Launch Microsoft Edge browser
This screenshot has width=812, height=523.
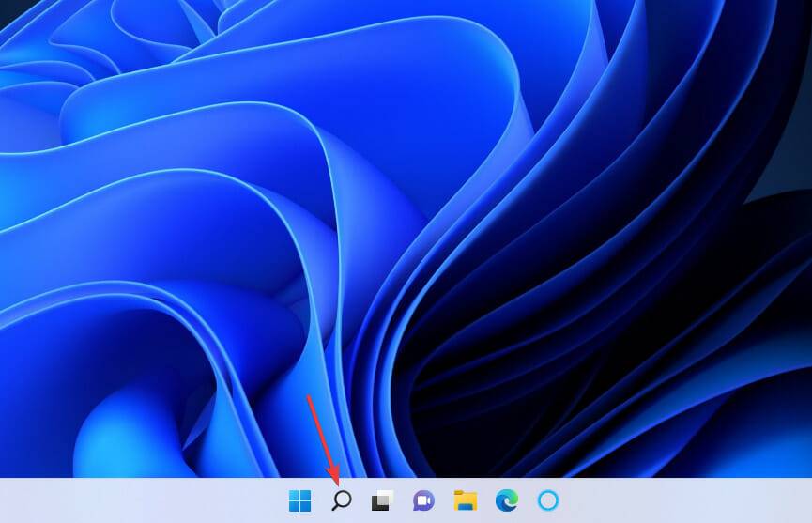point(506,500)
